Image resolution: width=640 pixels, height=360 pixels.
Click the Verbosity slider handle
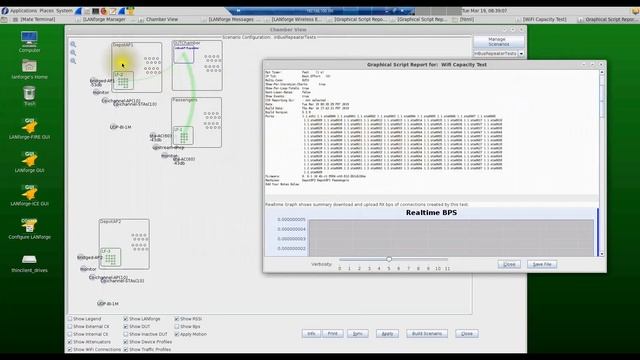[x=389, y=259]
